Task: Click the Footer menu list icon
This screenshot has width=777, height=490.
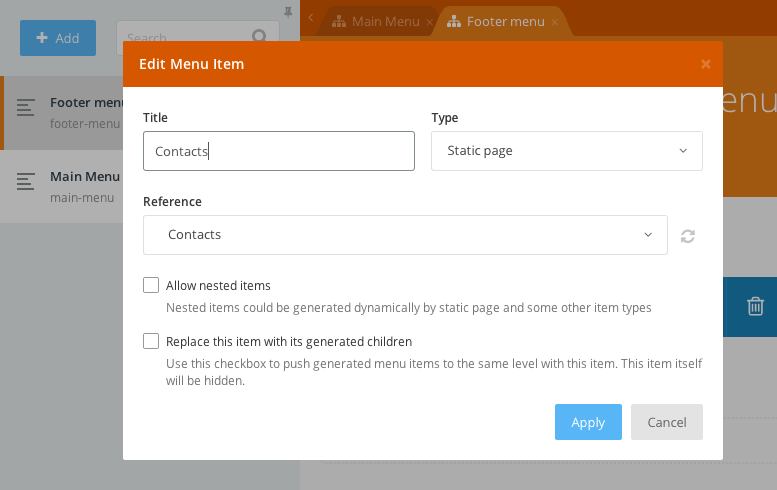Action: click(27, 112)
